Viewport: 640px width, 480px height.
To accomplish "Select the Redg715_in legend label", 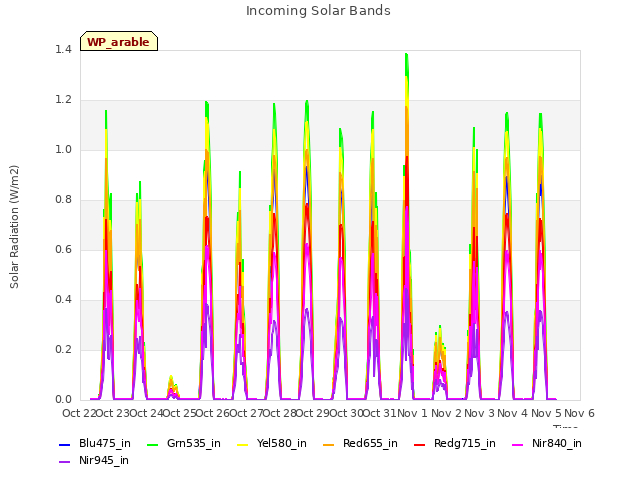I will [x=465, y=444].
